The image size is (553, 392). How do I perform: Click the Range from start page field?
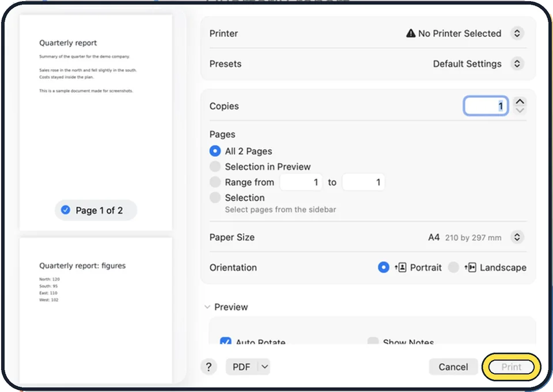click(301, 182)
